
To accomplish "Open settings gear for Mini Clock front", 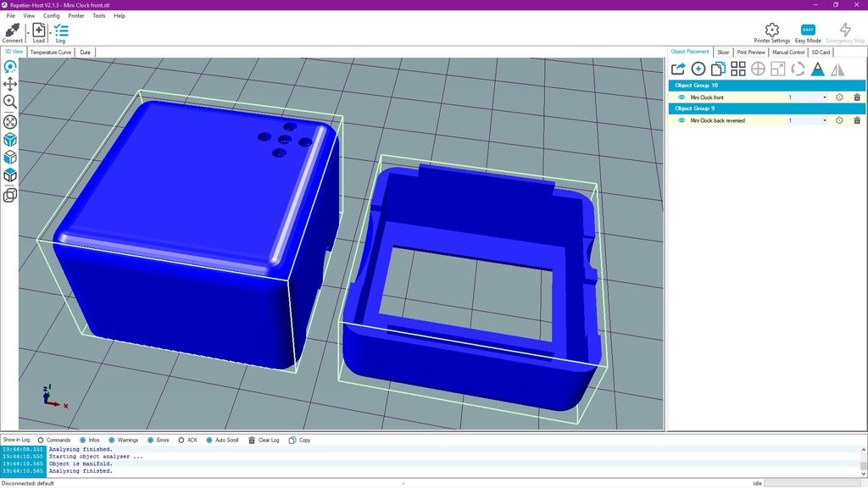I will pos(839,97).
